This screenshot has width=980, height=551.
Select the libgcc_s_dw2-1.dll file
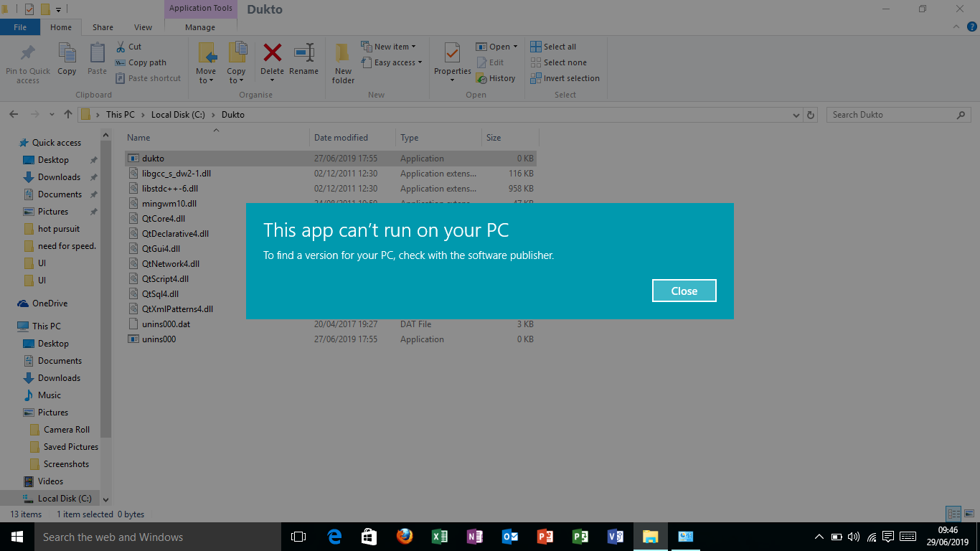point(330,174)
